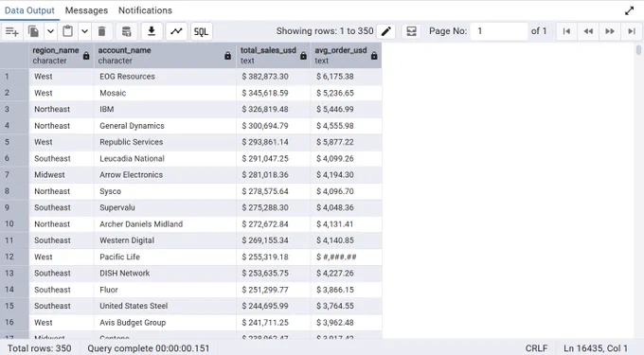The image size is (644, 355).
Task: Click the Ln 16435, Col 1 indicator
Action: [596, 348]
